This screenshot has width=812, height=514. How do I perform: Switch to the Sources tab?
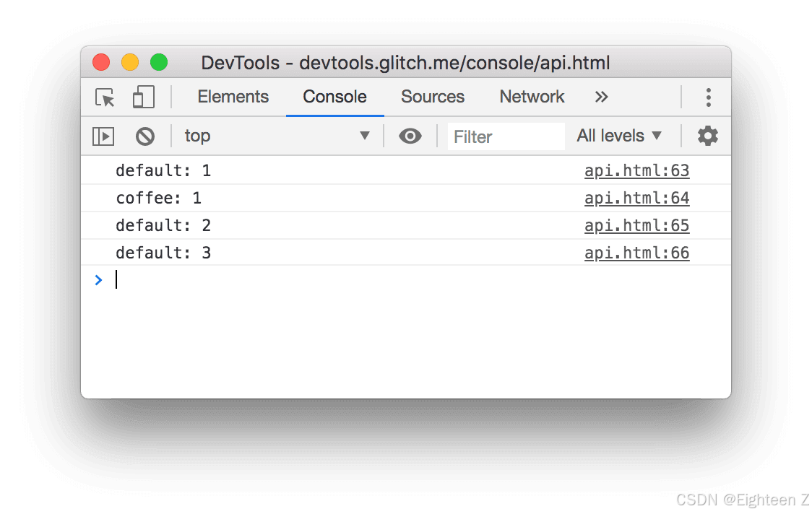coord(433,97)
